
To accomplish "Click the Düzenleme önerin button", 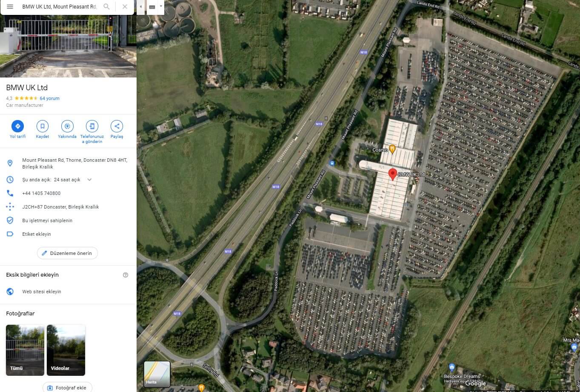I will [67, 253].
